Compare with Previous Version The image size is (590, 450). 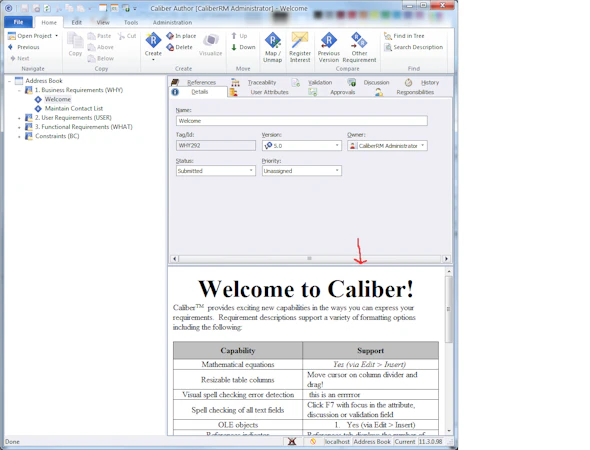329,47
